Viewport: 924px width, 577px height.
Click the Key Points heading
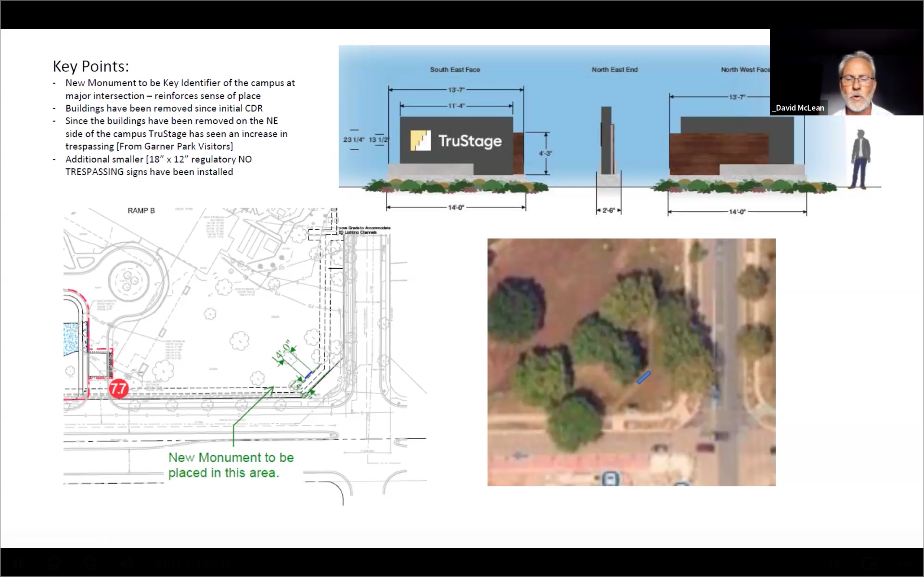click(91, 66)
